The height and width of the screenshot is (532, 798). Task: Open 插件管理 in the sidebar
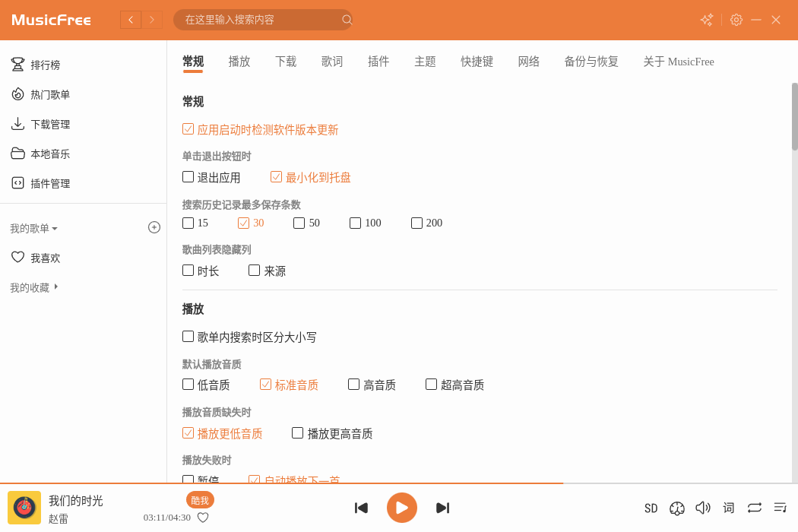(x=50, y=183)
